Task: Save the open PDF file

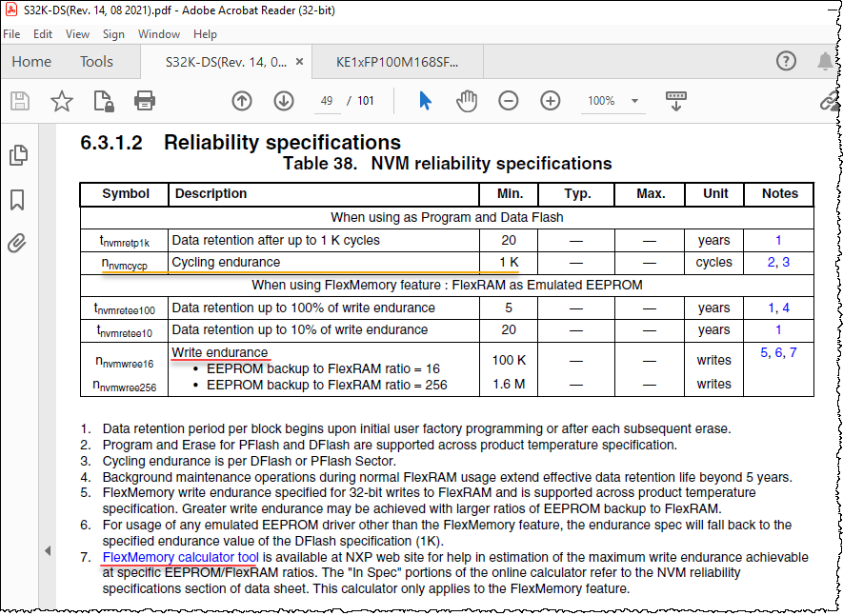Action: tap(19, 101)
